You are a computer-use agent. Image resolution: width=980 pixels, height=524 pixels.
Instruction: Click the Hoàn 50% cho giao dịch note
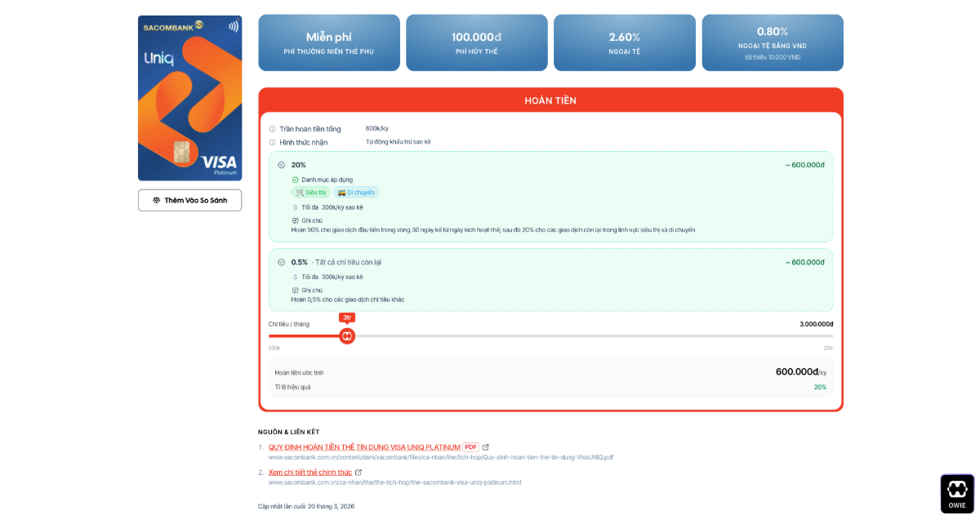[493, 230]
